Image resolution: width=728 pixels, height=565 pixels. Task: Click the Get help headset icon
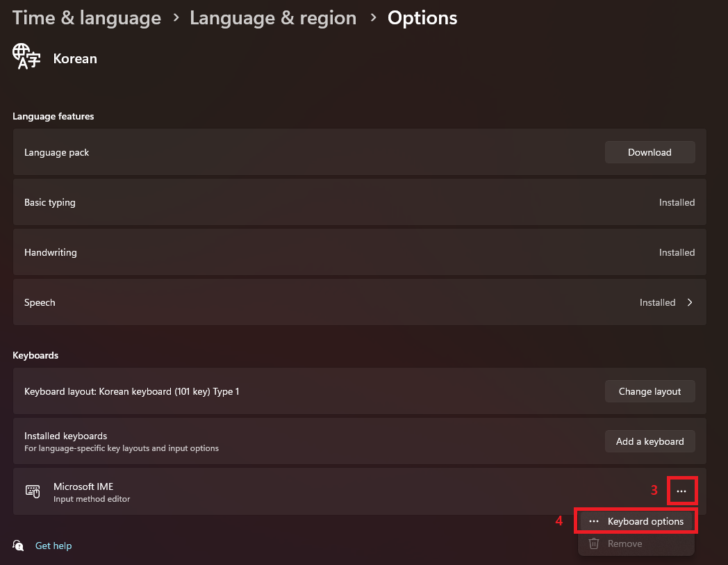tap(19, 546)
